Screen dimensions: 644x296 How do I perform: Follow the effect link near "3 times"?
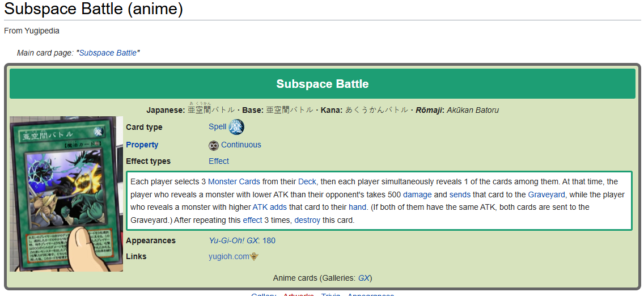click(253, 221)
